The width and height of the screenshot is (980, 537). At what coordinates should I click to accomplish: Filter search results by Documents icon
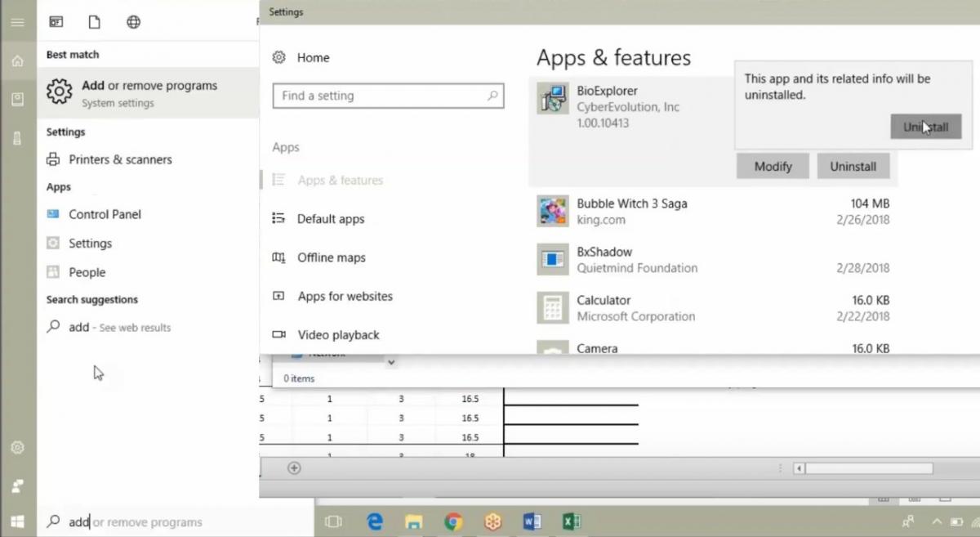tap(95, 22)
